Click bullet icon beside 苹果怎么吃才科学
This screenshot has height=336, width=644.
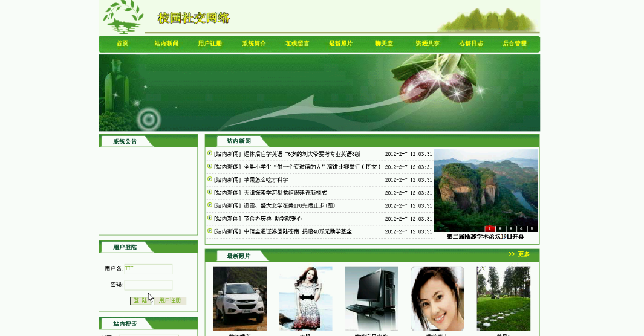(x=209, y=179)
